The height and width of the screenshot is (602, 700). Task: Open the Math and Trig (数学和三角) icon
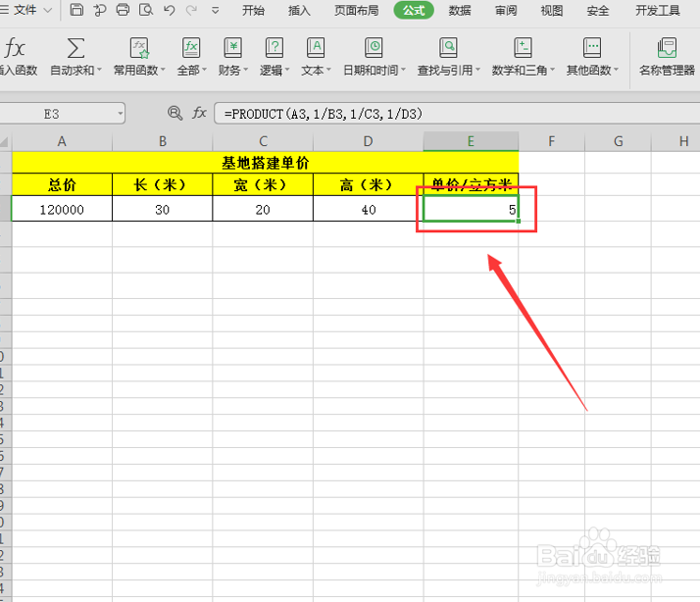523,48
